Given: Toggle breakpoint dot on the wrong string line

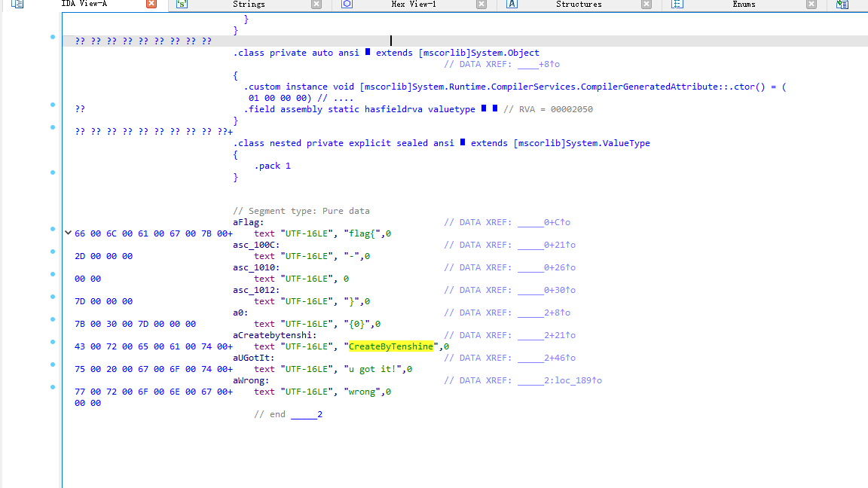Looking at the screenshot, I should pos(53,387).
